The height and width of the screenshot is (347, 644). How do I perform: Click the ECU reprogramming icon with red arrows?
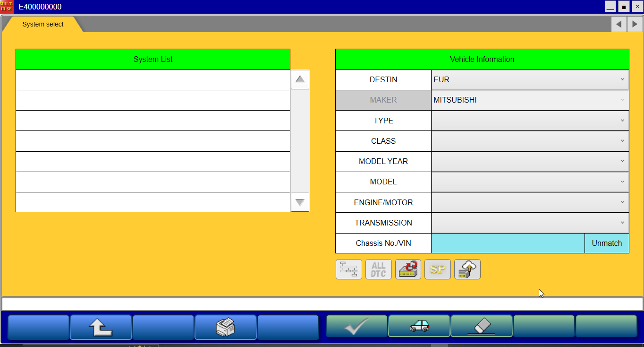408,269
